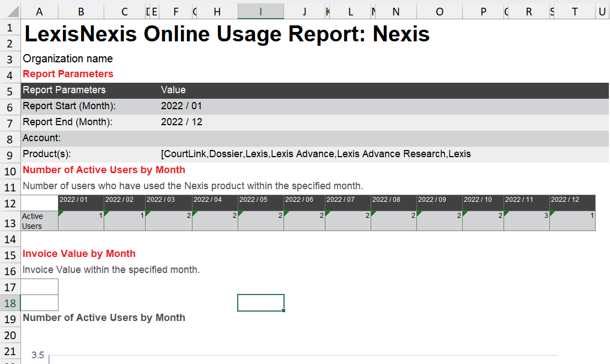Screen dimensions: 610x364
Task: Click active users value under 2022 / 01
Action: pyautogui.click(x=81, y=221)
